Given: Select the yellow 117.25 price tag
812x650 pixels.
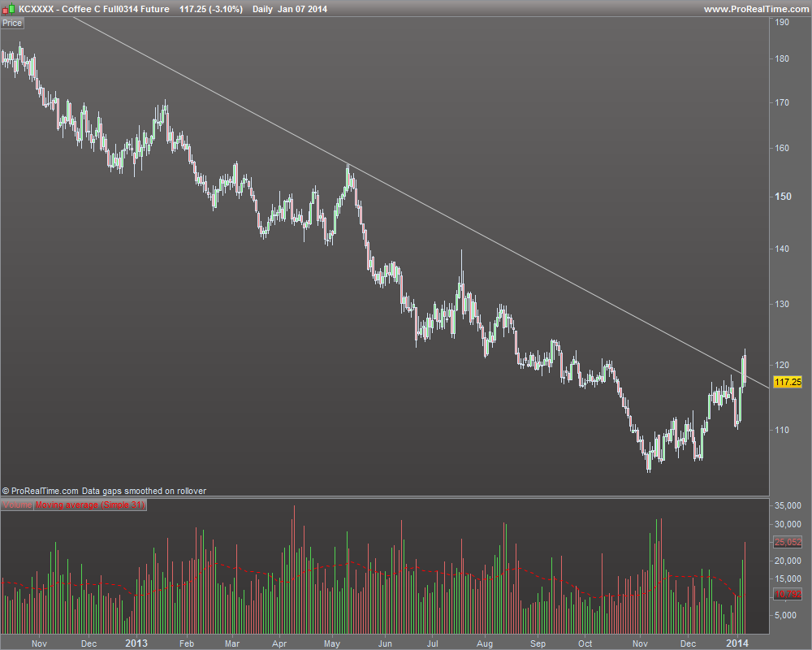Looking at the screenshot, I should [788, 382].
